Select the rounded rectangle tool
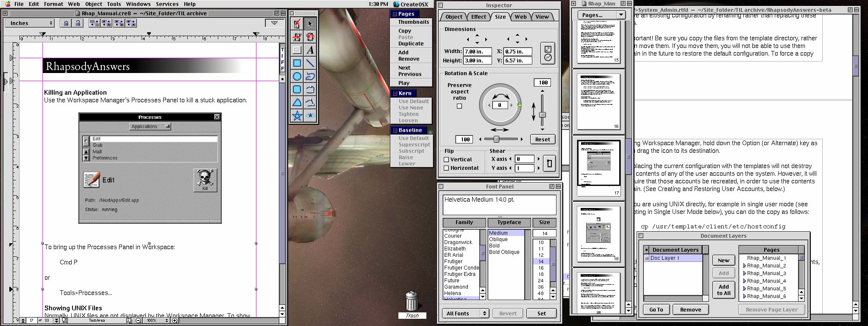 coord(297,90)
